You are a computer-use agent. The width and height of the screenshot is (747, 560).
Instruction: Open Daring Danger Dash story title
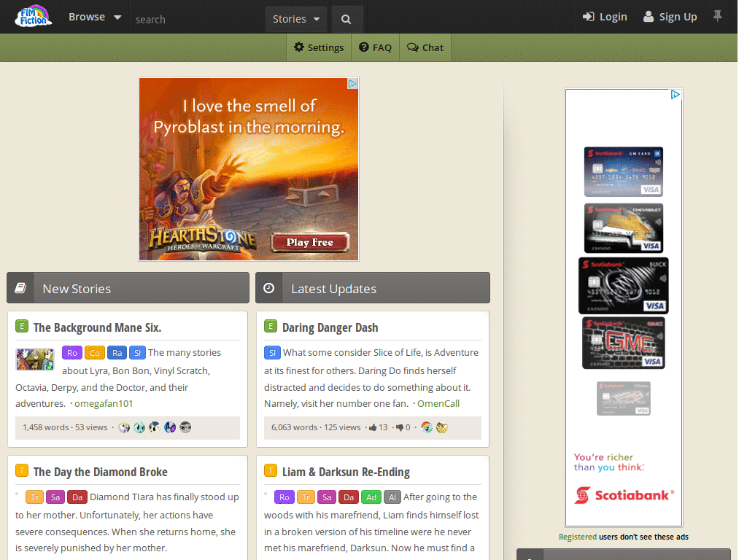tap(330, 327)
